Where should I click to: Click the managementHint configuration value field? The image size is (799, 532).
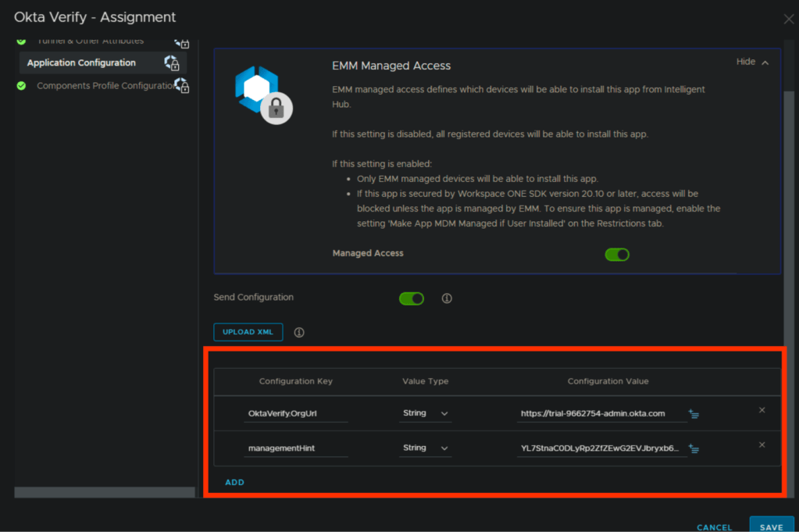coord(600,448)
